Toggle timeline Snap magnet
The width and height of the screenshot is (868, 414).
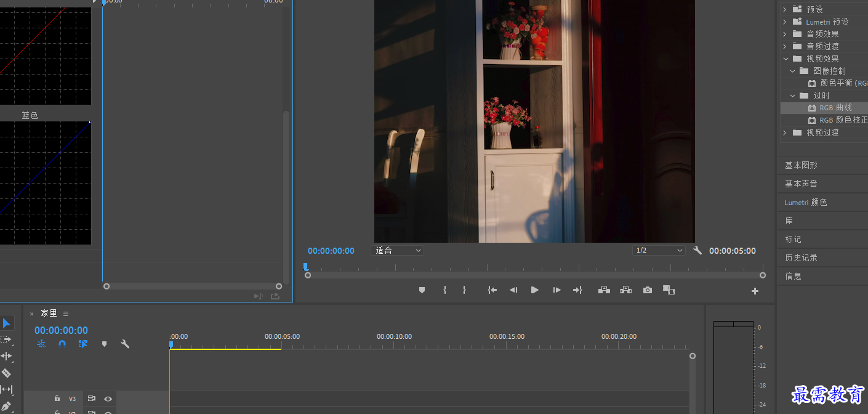coord(62,344)
